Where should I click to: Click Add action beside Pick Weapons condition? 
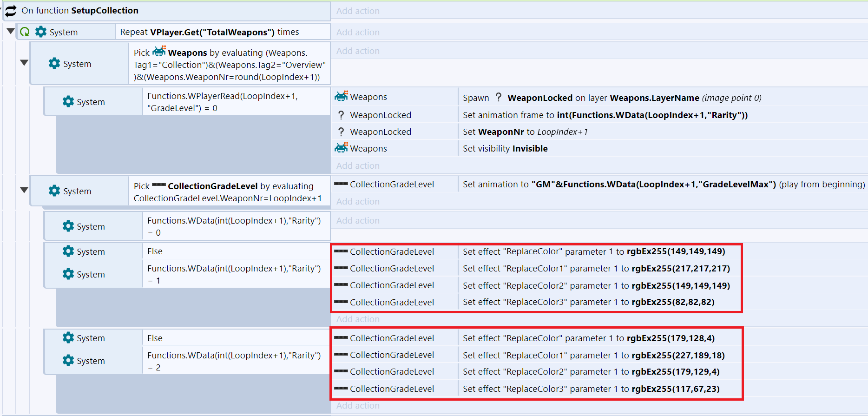coord(358,51)
